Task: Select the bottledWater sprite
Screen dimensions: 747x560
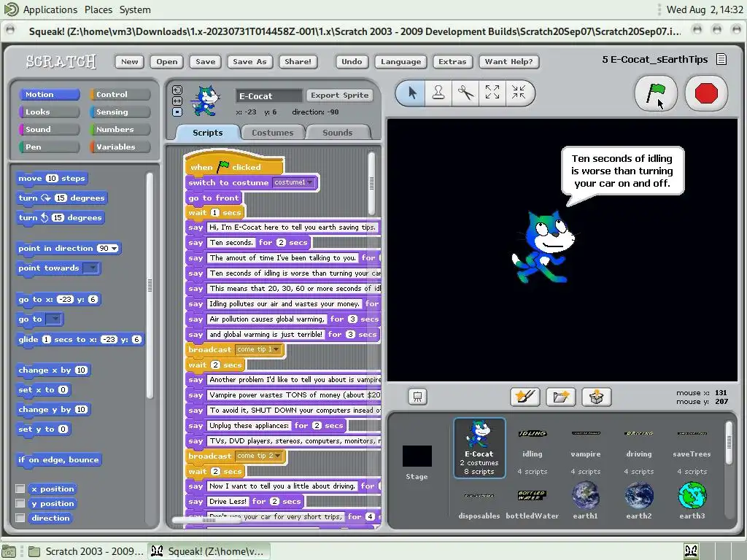Action: (532, 502)
